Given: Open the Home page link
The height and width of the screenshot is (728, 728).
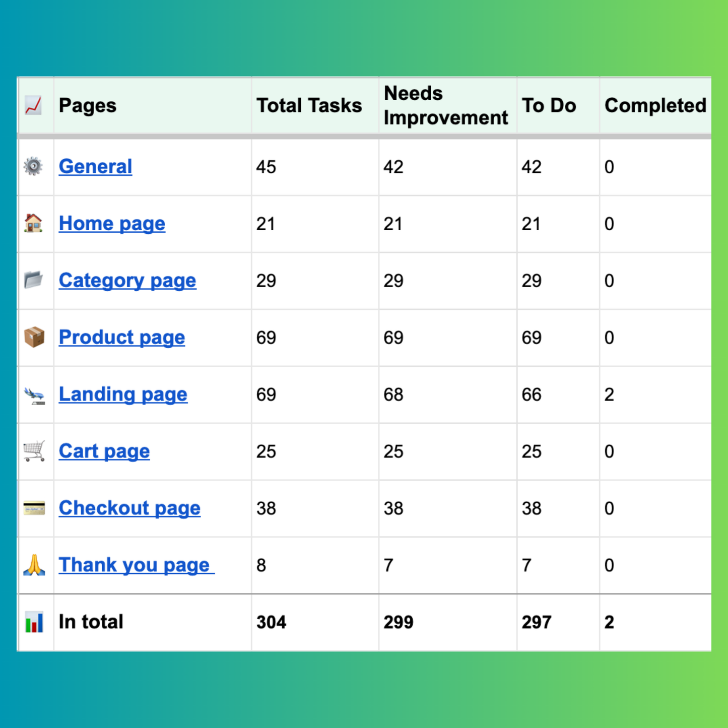Looking at the screenshot, I should tap(112, 223).
